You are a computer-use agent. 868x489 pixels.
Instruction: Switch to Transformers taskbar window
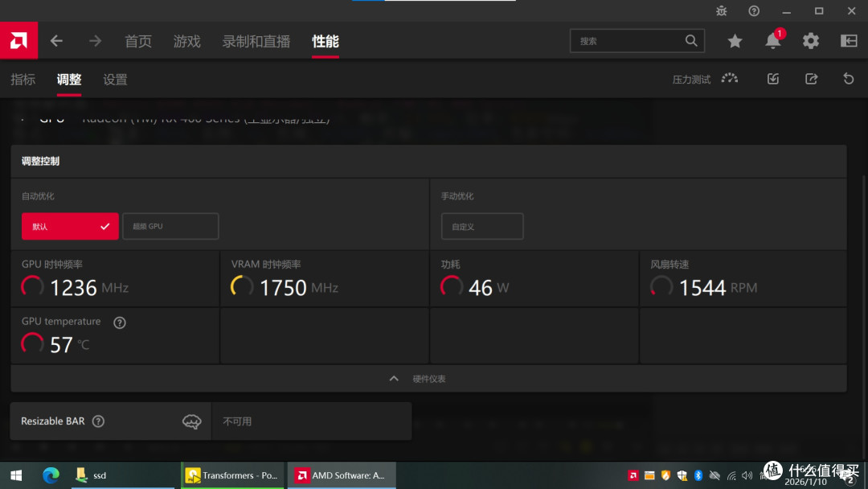pyautogui.click(x=232, y=475)
